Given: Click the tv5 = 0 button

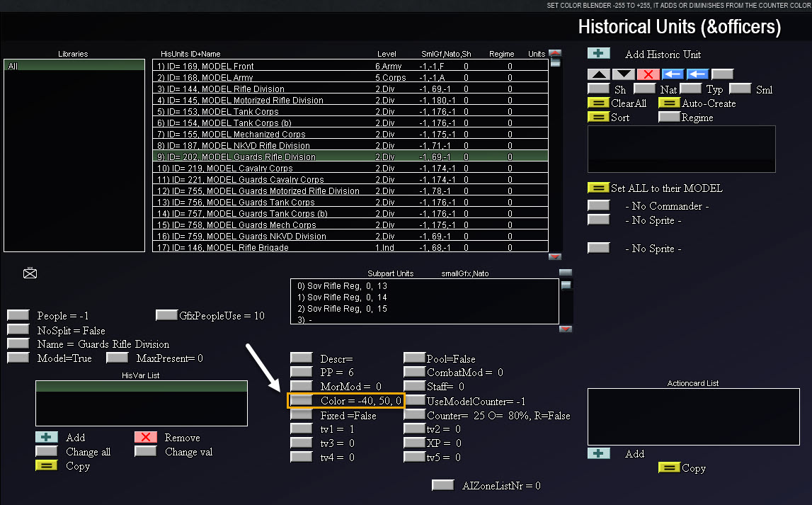Looking at the screenshot, I should (414, 457).
